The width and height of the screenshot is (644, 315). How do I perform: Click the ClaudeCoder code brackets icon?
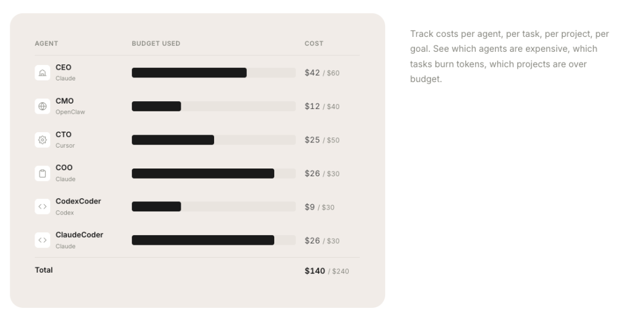click(x=42, y=241)
